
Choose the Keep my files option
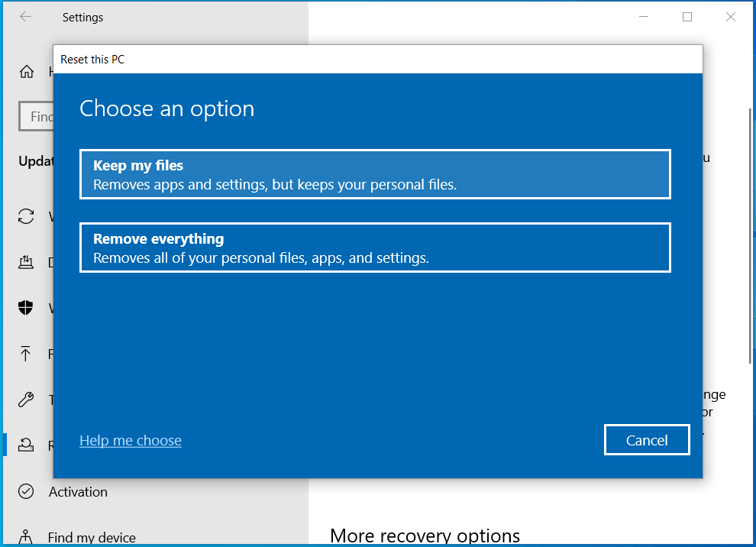pos(375,174)
